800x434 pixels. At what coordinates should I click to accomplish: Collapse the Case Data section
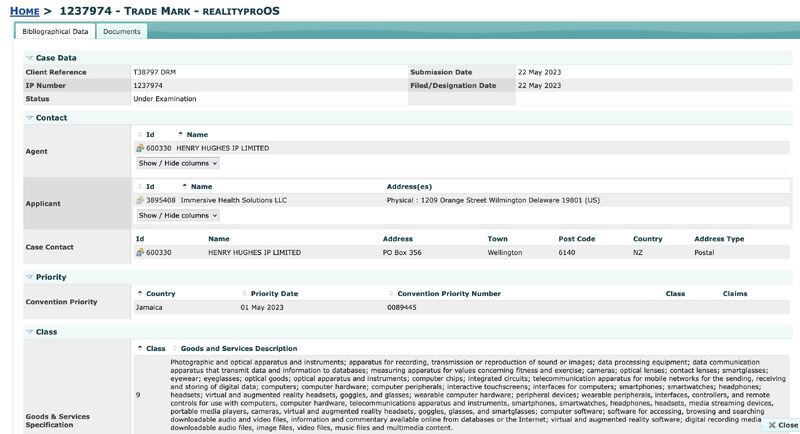[29, 58]
